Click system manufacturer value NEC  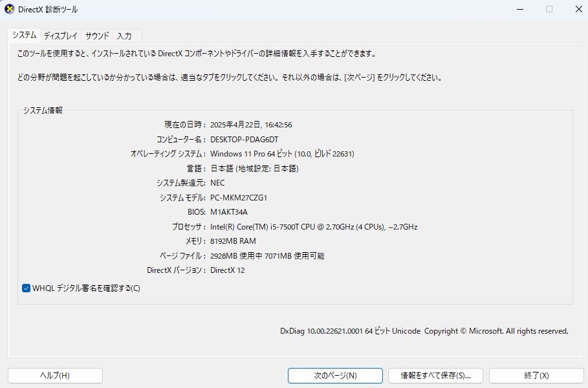pyautogui.click(x=217, y=183)
